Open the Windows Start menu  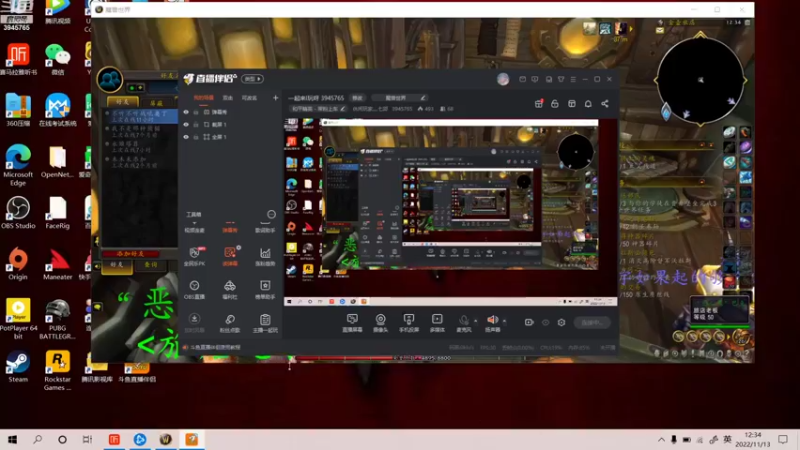[12, 439]
